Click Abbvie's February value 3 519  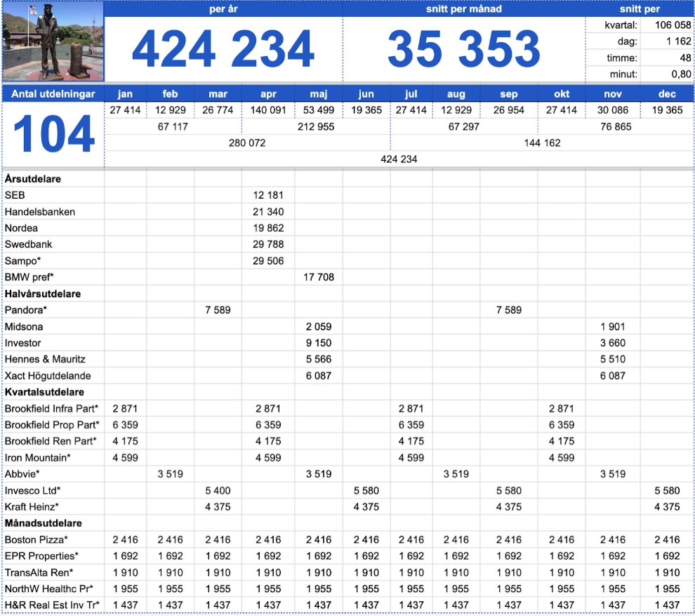[x=170, y=474]
